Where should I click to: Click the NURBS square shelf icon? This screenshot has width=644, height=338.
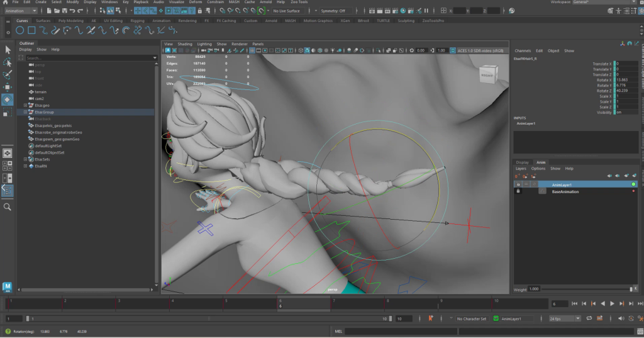[x=32, y=30]
